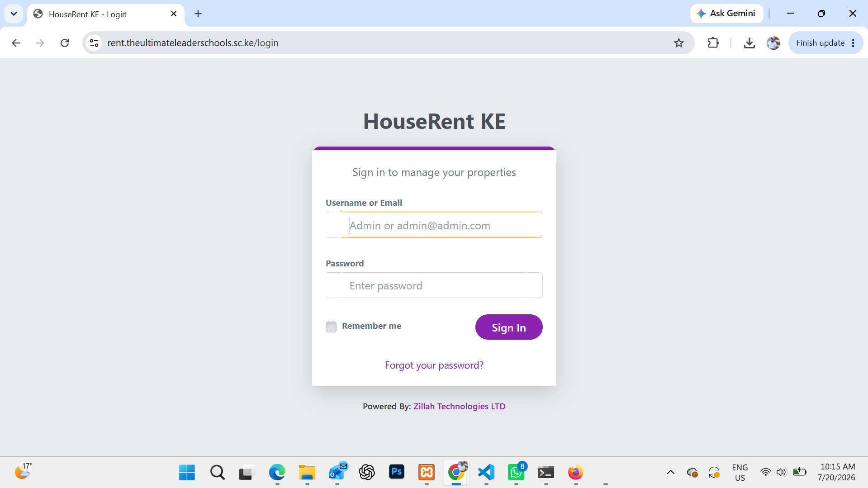Open the weather widget showing 17°
Viewport: 868px width, 488px height.
coord(23,472)
